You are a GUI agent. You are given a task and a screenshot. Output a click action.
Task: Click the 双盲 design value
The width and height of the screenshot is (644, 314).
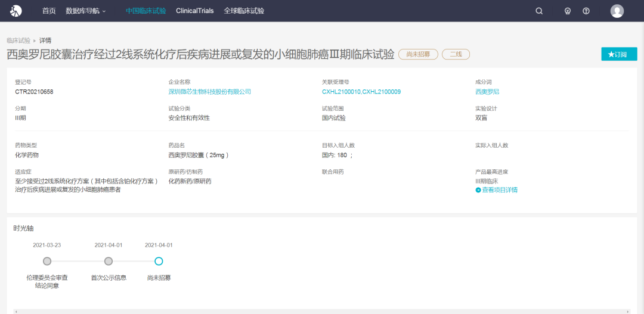[481, 118]
